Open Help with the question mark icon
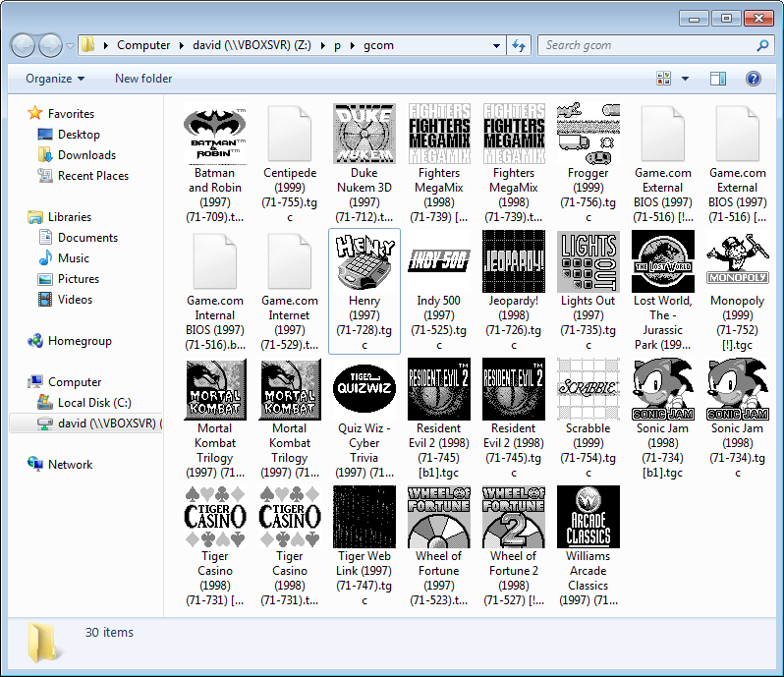 pos(753,79)
